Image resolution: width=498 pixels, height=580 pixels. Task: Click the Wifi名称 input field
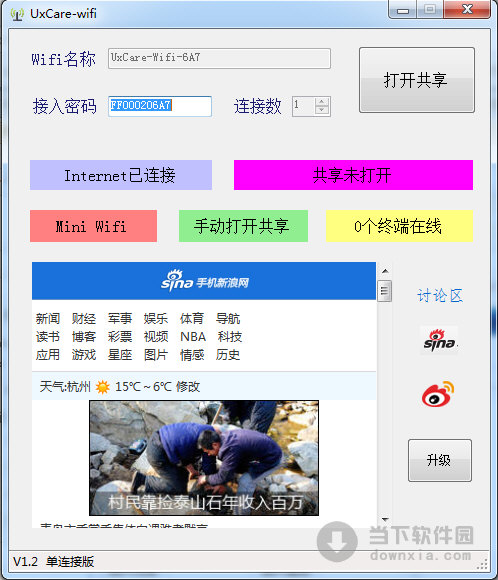[x=219, y=58]
